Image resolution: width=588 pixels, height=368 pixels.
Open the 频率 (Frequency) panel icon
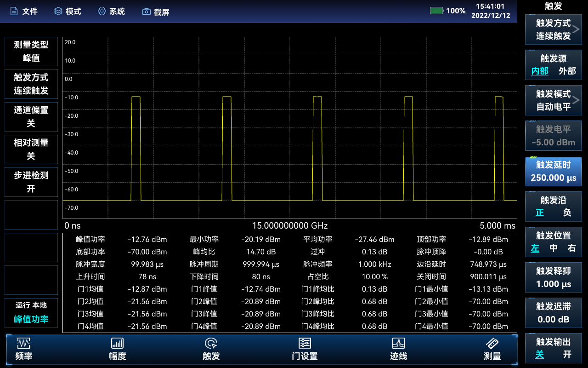coord(23,349)
